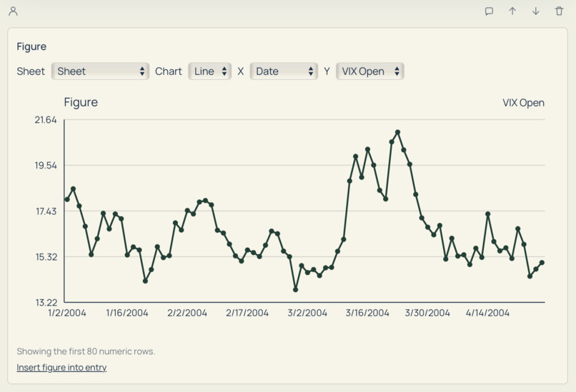The width and height of the screenshot is (576, 392).
Task: Open the Chart type dropdown showing Line
Action: pyautogui.click(x=210, y=71)
